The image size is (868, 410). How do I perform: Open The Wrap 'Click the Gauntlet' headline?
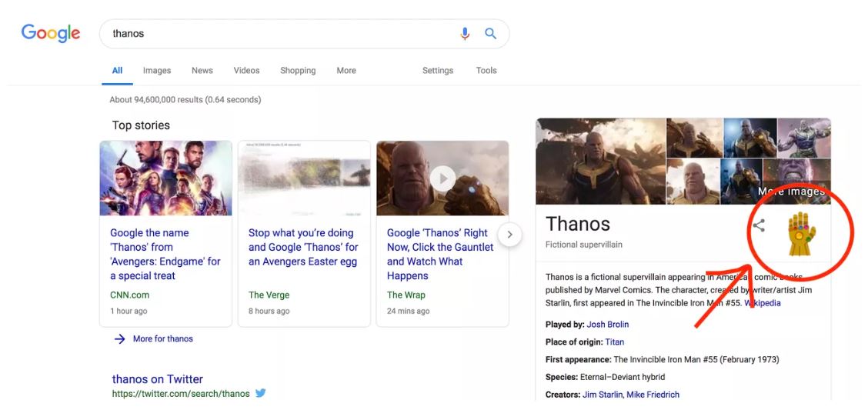click(440, 254)
